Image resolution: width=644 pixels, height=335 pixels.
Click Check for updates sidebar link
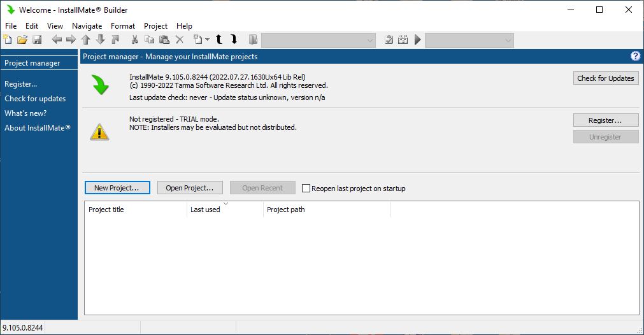click(x=35, y=99)
